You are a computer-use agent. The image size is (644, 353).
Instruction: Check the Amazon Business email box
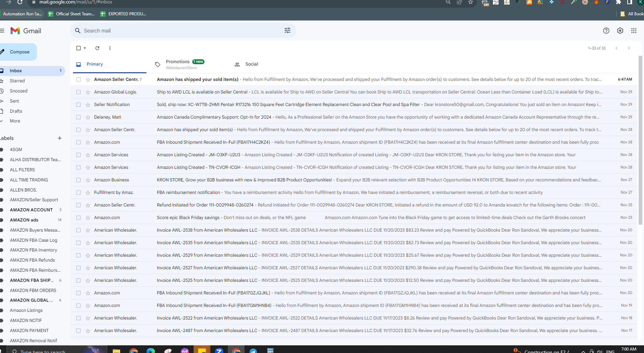[x=78, y=180]
